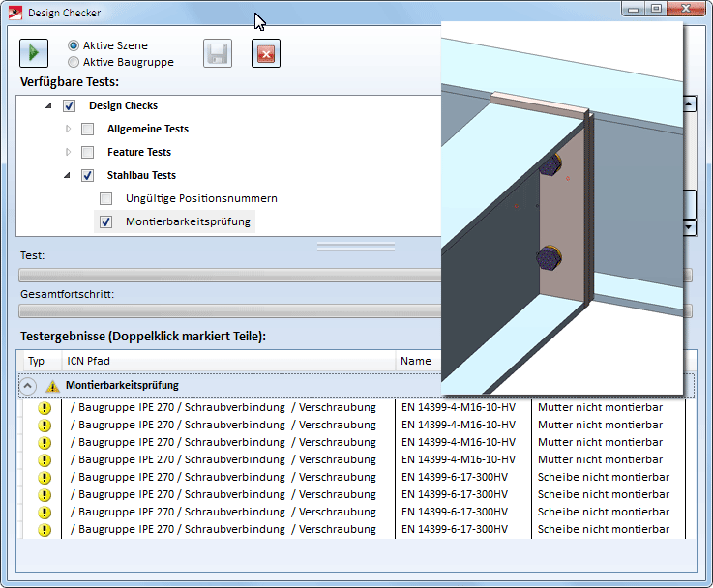The width and height of the screenshot is (713, 588).
Task: Click the yellow warning icon in first result row
Action: coord(44,408)
